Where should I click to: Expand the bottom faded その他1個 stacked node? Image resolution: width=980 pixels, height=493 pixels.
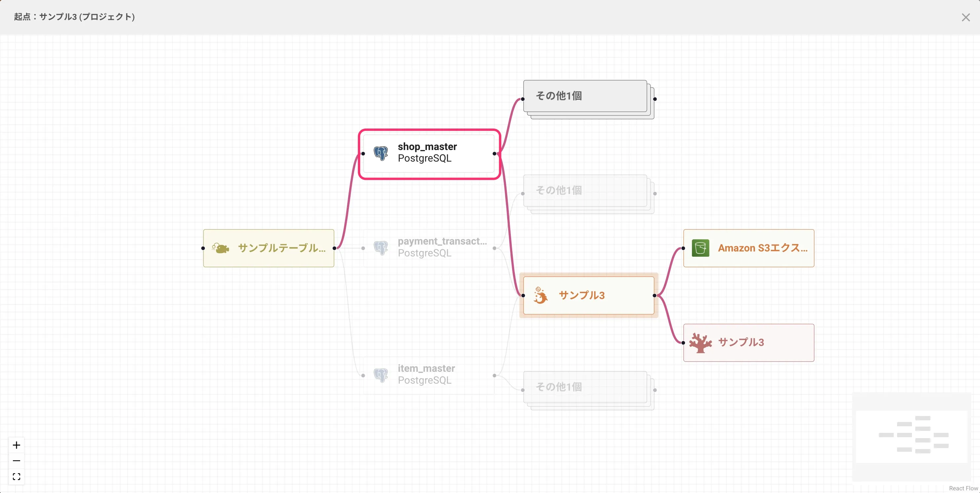[588, 390]
